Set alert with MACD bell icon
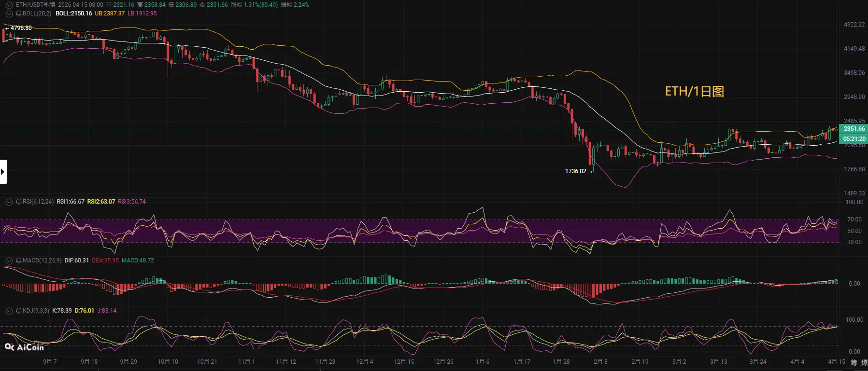Image resolution: width=868 pixels, height=371 pixels. click(19, 261)
